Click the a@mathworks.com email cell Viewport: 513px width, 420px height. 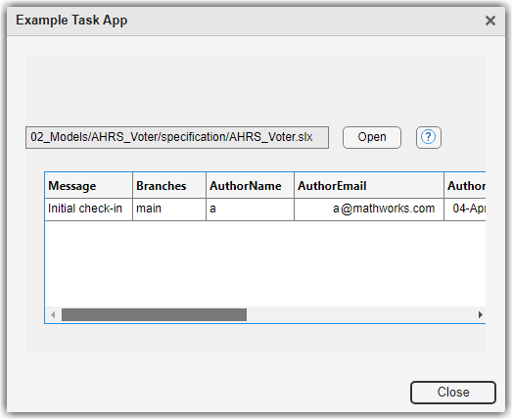(x=369, y=210)
